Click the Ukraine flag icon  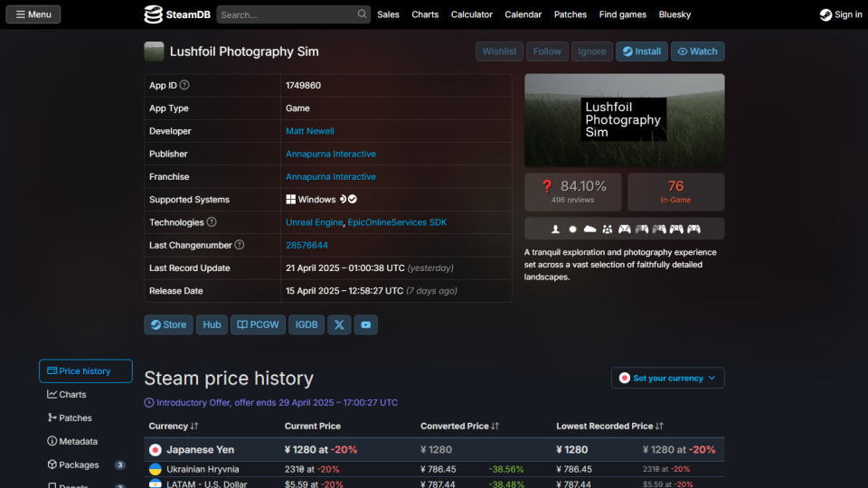[156, 469]
